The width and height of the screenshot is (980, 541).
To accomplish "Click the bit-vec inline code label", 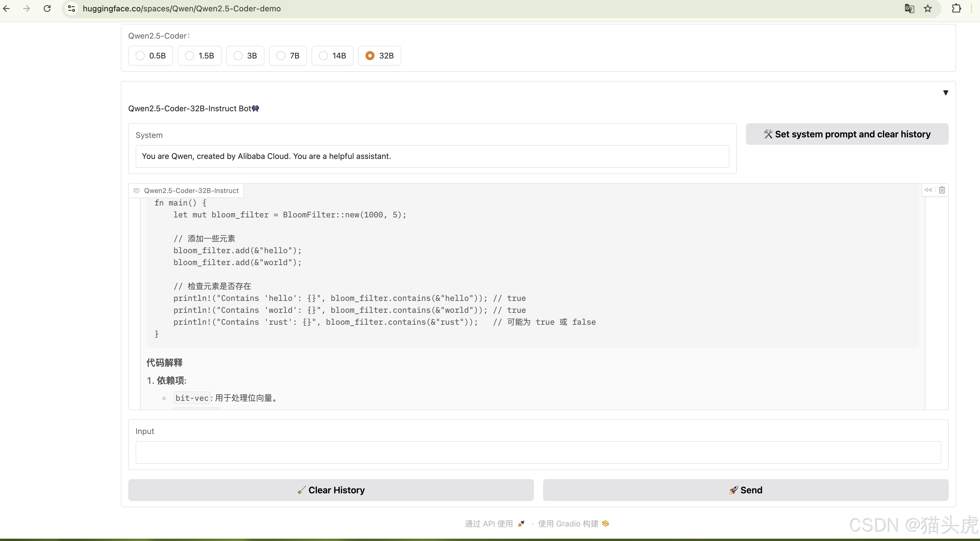I will (192, 398).
